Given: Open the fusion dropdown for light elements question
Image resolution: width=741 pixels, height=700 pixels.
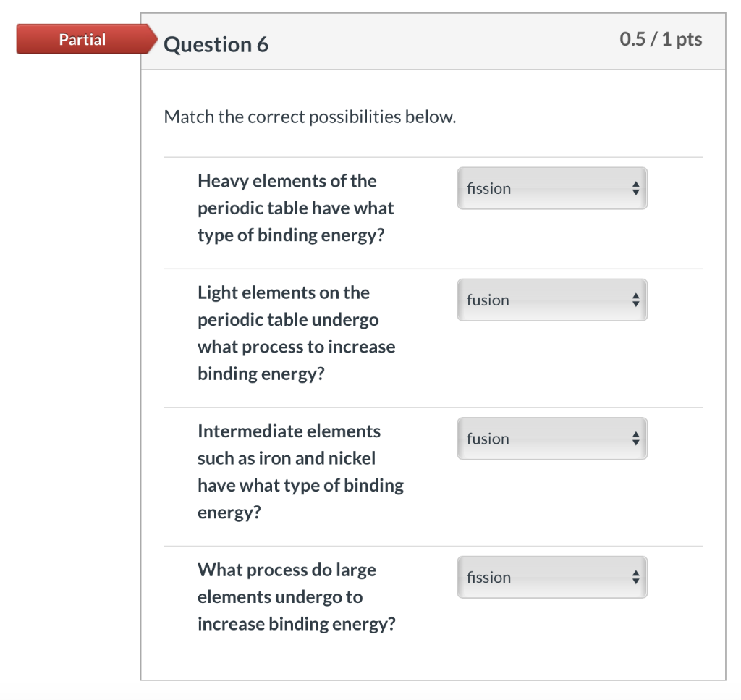Looking at the screenshot, I should (x=550, y=300).
